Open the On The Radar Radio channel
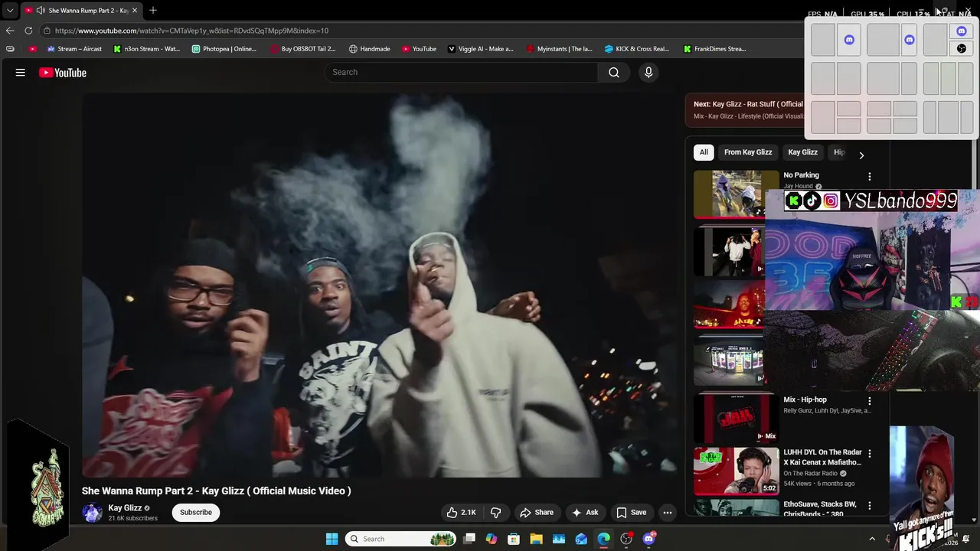Viewport: 980px width, 551px height. (x=810, y=474)
